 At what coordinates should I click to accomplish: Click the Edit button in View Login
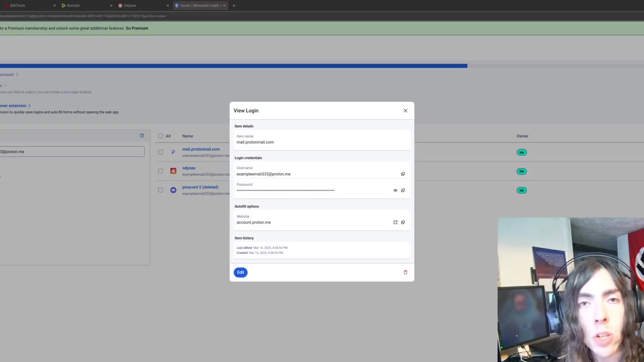pos(240,272)
